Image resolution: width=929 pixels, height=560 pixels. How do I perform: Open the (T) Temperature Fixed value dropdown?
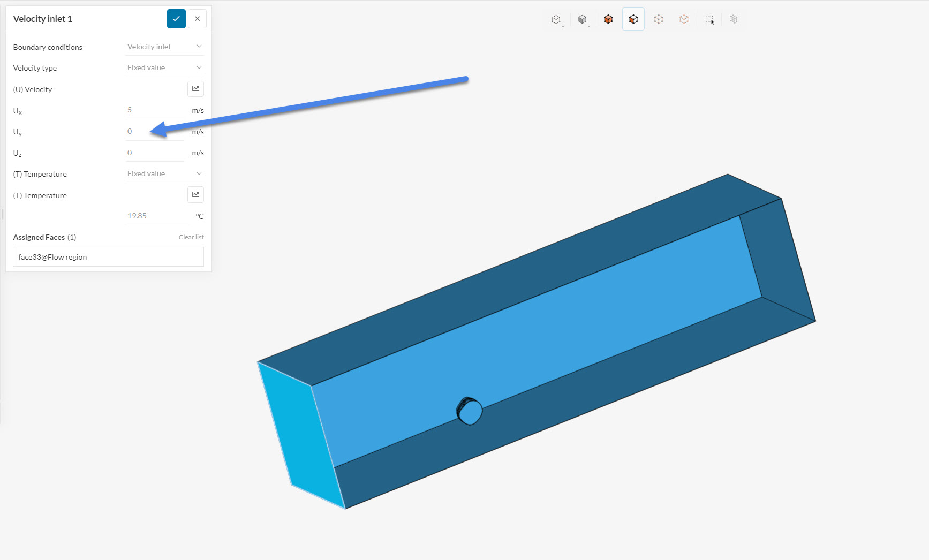pos(164,173)
